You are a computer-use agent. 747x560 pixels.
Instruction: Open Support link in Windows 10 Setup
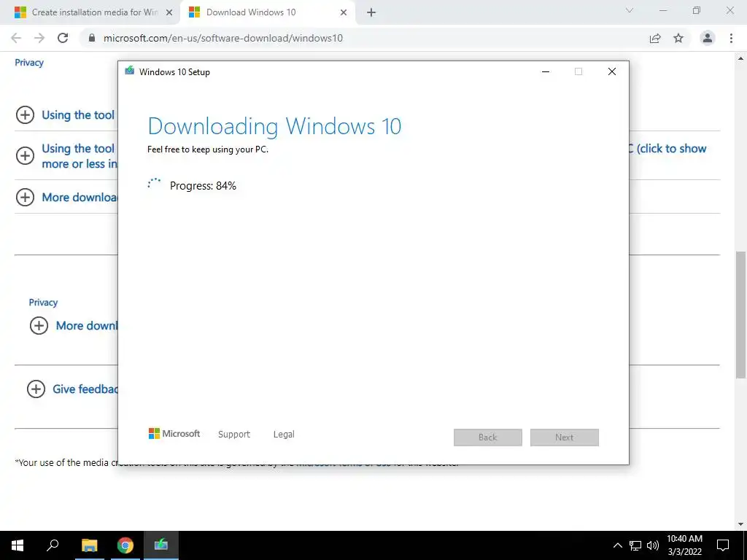coord(234,435)
